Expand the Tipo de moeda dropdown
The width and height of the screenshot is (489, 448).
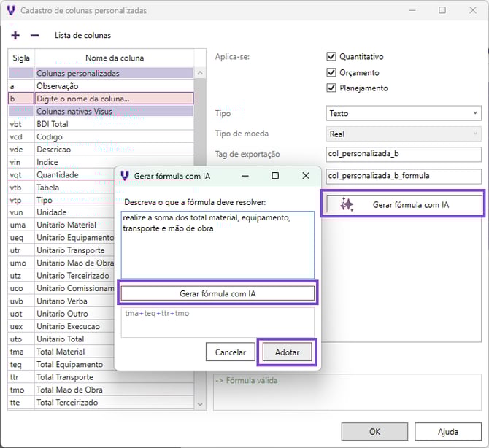pos(403,134)
